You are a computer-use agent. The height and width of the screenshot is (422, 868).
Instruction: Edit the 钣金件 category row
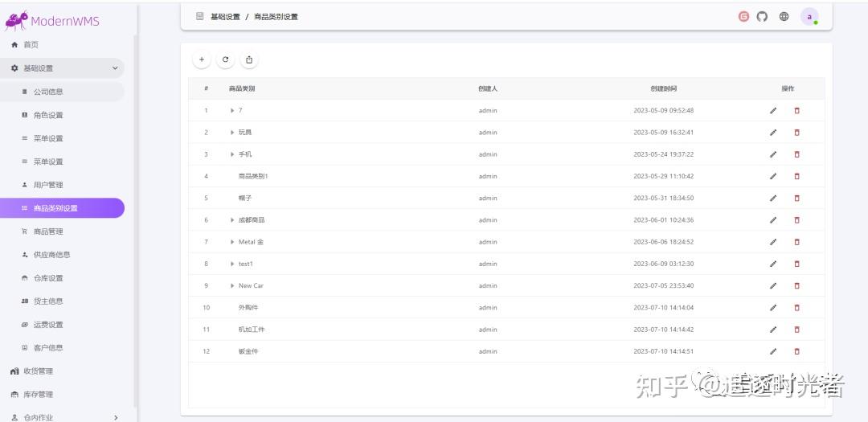(x=773, y=351)
